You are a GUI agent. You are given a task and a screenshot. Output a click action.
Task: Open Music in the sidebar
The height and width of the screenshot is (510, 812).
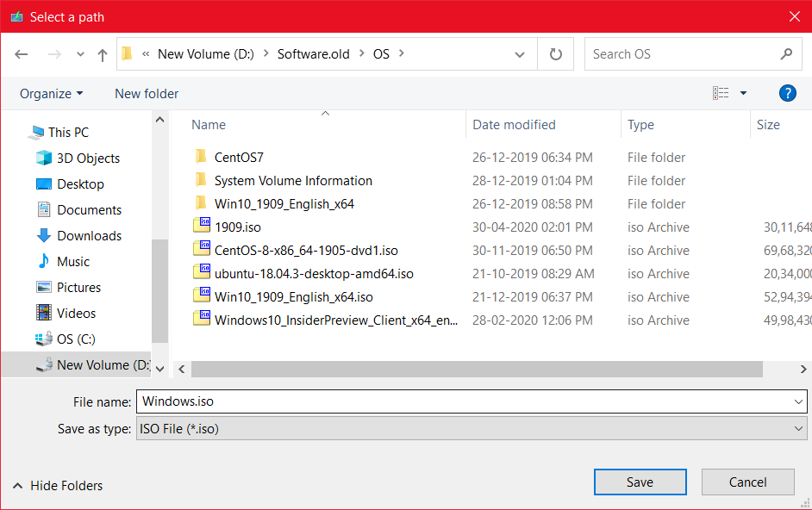(x=72, y=262)
